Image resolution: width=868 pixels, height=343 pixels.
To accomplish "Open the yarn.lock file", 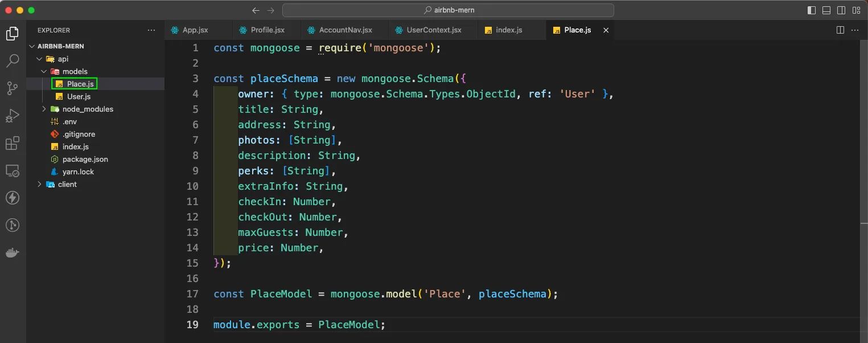I will pyautogui.click(x=95, y=171).
